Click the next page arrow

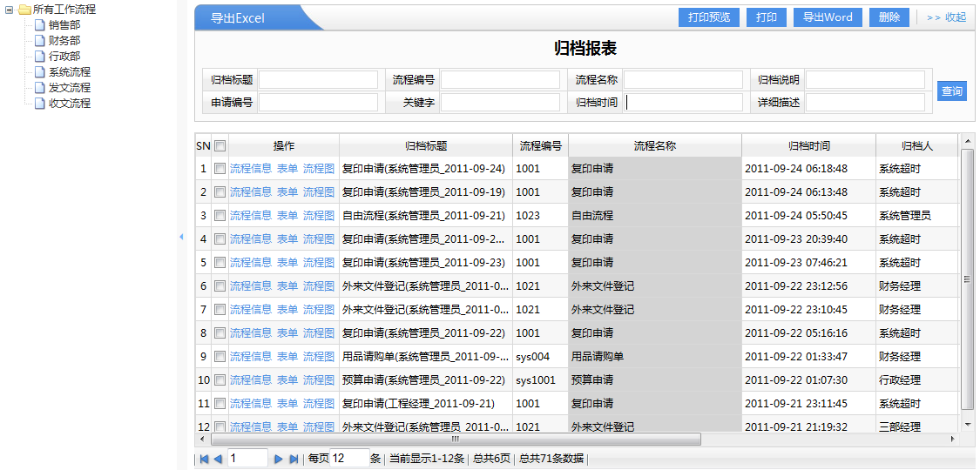[x=279, y=459]
